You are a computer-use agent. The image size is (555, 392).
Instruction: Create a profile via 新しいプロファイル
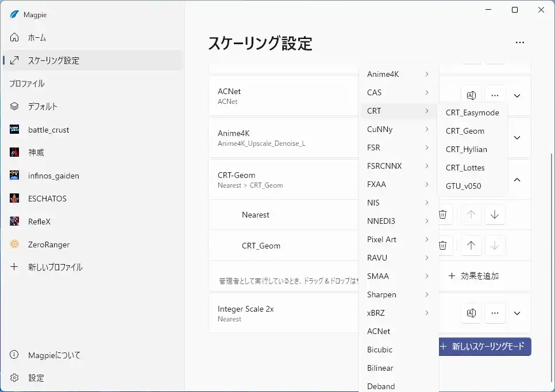pyautogui.click(x=55, y=267)
